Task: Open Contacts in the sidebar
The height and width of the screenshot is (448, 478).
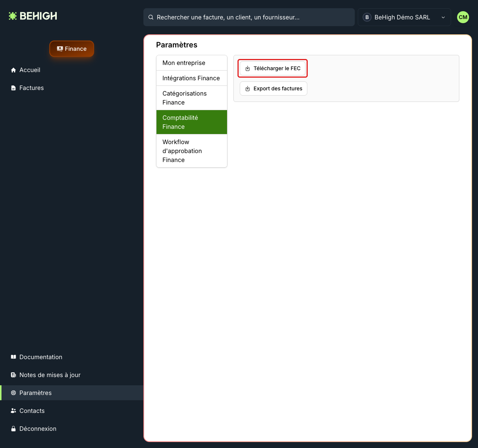Action: coord(72,411)
